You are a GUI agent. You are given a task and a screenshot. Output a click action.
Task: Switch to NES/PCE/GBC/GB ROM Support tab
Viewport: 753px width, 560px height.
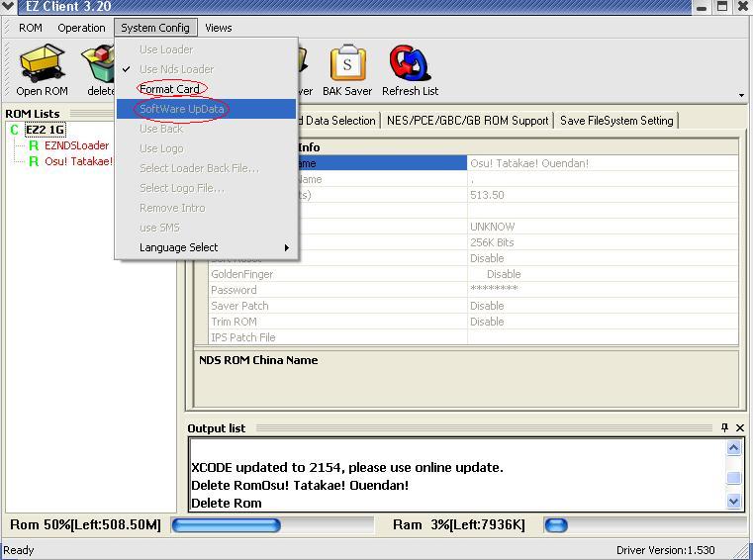[x=468, y=121]
